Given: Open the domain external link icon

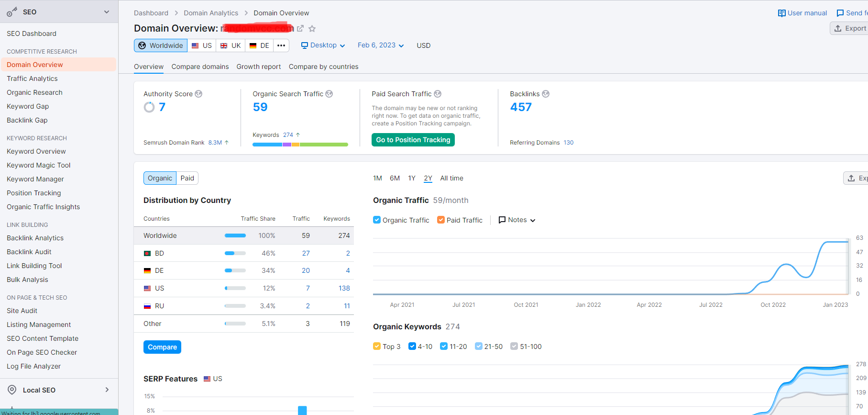Looking at the screenshot, I should [300, 29].
